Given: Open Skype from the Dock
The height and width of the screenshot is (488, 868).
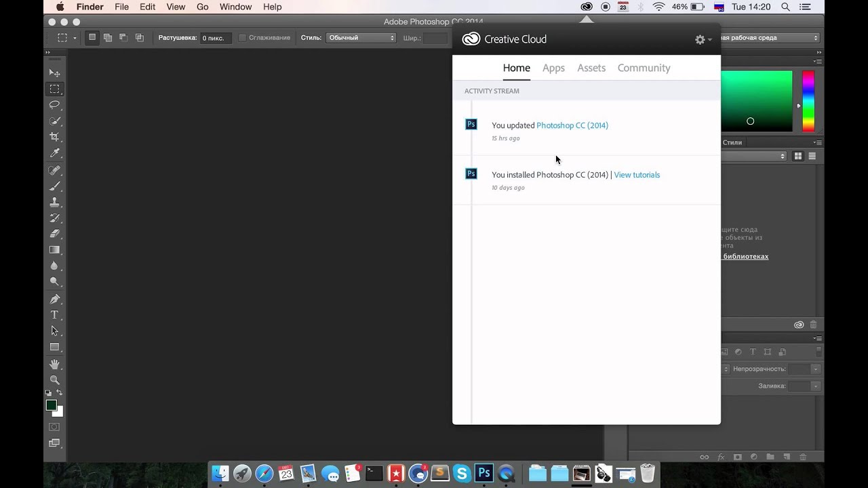Looking at the screenshot, I should coord(462,473).
